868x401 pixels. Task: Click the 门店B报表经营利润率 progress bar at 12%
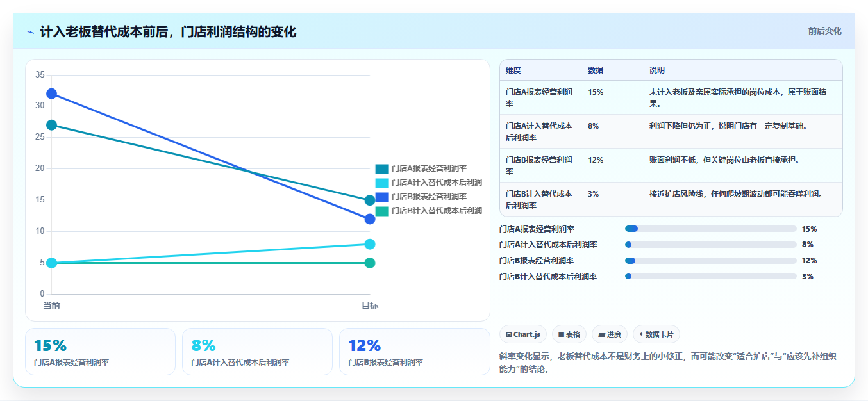pos(711,261)
